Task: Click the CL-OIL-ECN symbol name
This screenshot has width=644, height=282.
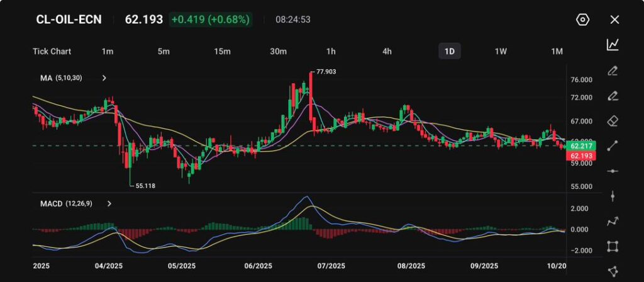Action: (x=69, y=20)
